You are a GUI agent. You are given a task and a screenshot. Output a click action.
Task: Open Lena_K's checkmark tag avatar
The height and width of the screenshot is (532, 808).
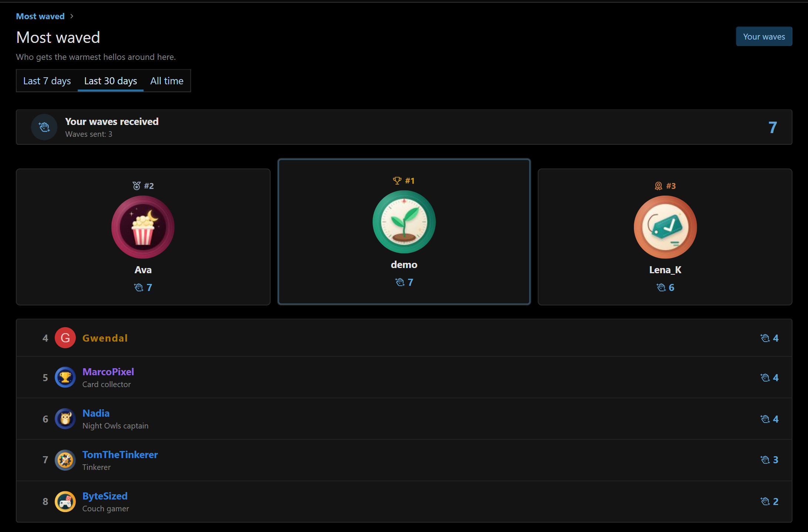[665, 227]
